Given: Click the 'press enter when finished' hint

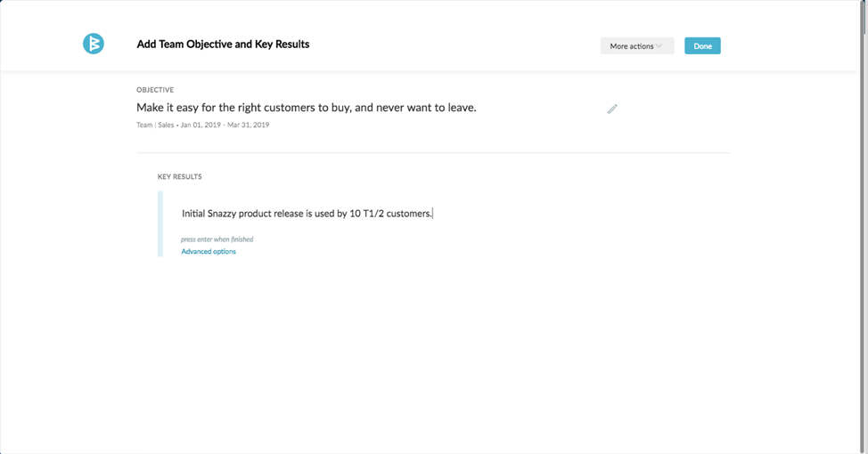Looking at the screenshot, I should coord(217,239).
